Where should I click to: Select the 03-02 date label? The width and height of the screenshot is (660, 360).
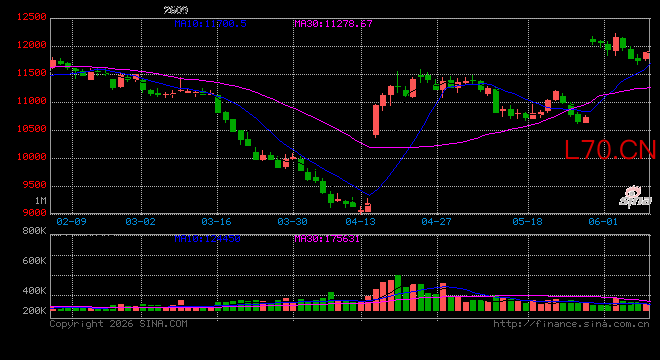click(x=141, y=222)
